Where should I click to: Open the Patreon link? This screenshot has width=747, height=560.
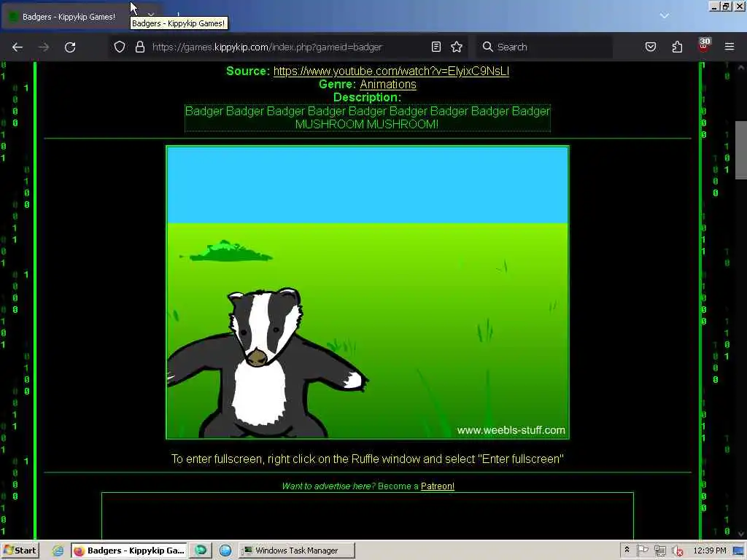438,486
